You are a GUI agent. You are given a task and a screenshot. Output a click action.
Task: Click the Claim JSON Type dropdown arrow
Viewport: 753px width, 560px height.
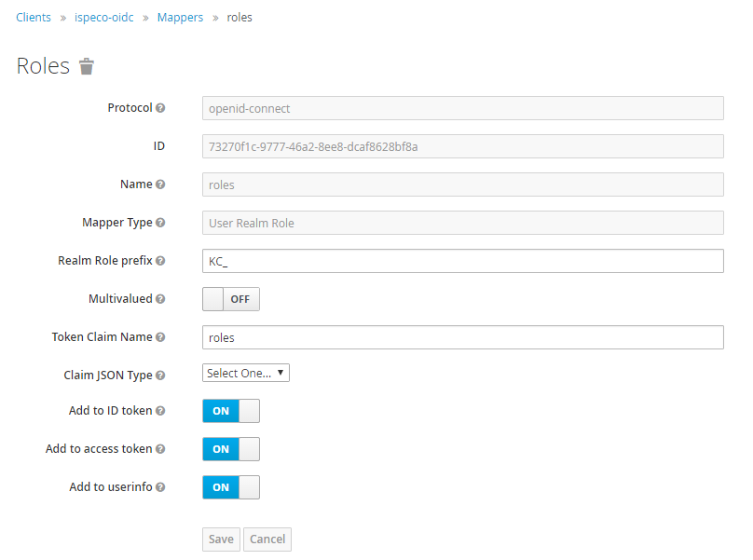tap(281, 372)
